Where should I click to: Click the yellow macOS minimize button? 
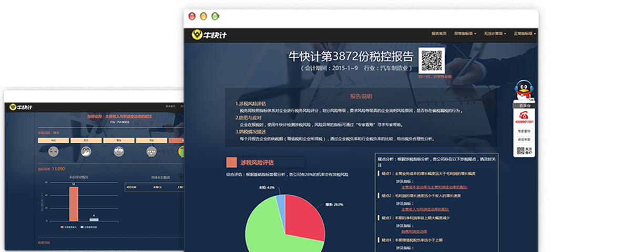[203, 17]
